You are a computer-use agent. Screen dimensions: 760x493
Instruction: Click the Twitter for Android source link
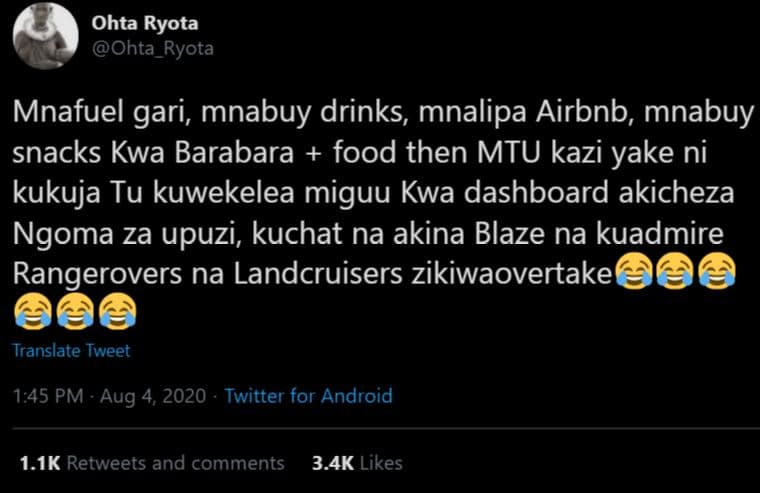click(x=308, y=396)
